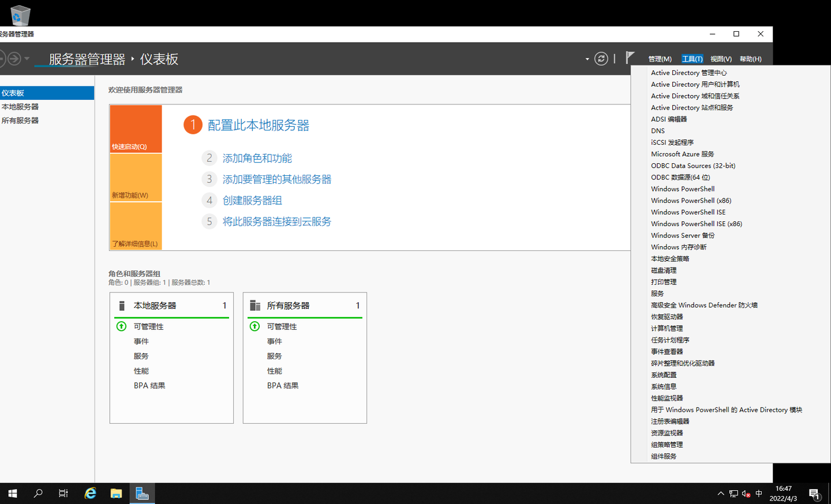The image size is (831, 504).
Task: Click the server icon in the 所有服务器 tile
Action: coord(255,305)
